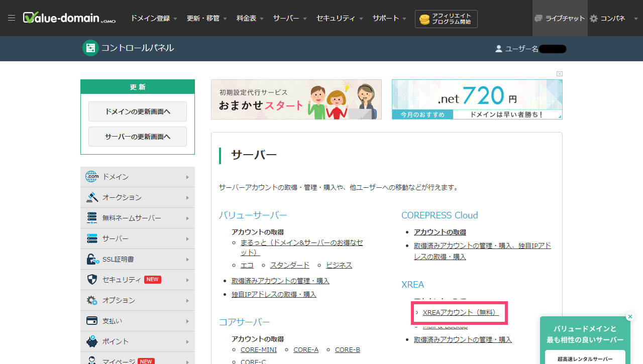
Task: Select the セキュリティ NEW sidebar item
Action: point(138,280)
